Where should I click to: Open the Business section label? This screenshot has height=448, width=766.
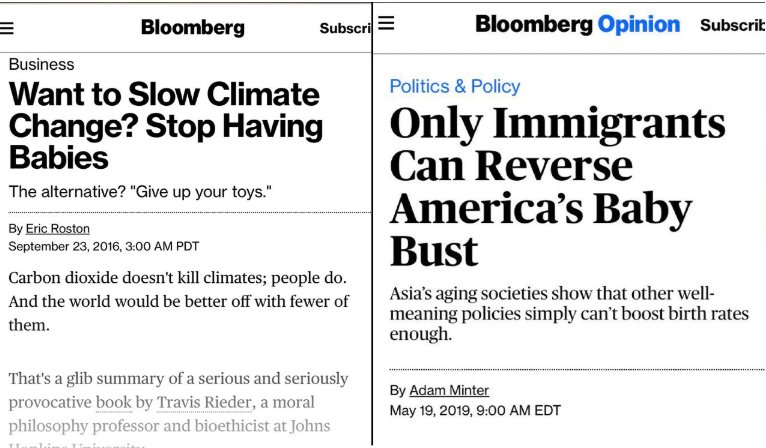[x=41, y=64]
